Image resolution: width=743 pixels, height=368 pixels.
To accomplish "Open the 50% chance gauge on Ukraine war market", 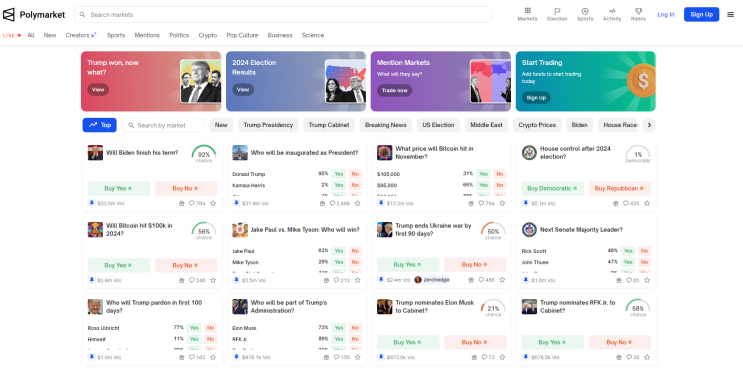I will [493, 231].
